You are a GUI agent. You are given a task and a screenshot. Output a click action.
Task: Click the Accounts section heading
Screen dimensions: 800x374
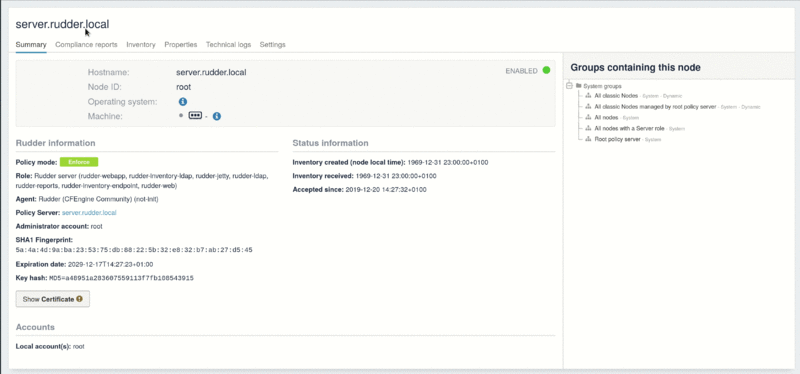click(x=35, y=327)
